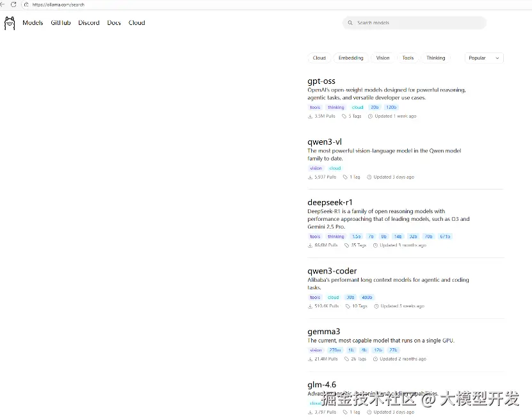Click the 270m tag on gemma3

(x=335, y=350)
